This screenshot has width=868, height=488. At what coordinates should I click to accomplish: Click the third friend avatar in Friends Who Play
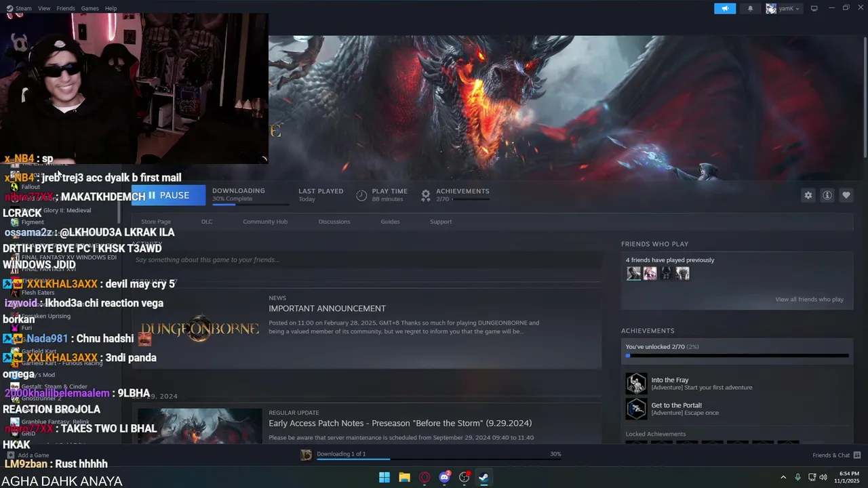point(666,273)
